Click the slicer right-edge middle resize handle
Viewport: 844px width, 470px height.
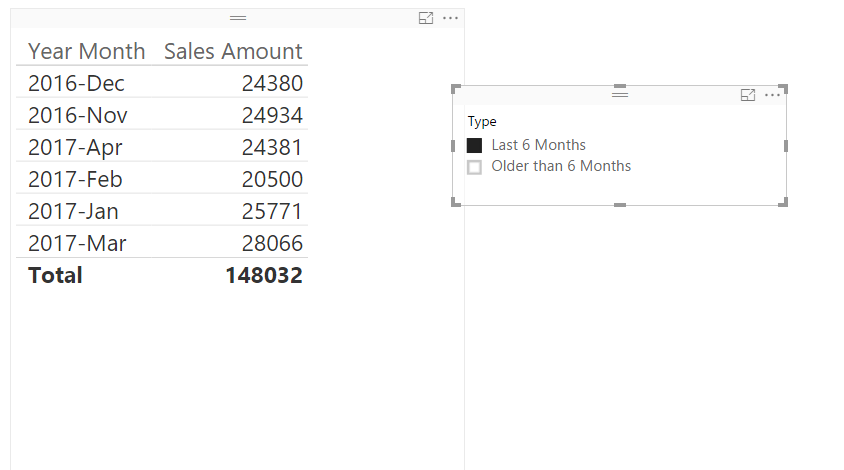coord(786,146)
